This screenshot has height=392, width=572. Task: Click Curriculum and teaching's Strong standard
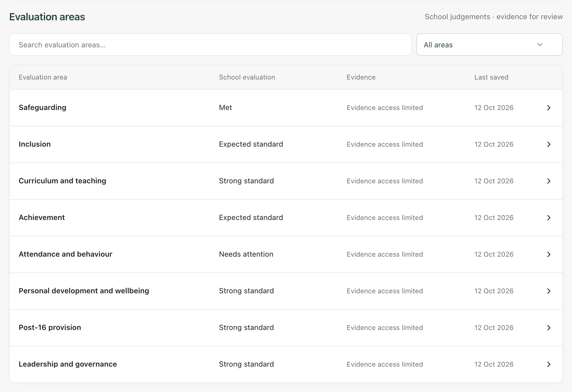tap(246, 181)
